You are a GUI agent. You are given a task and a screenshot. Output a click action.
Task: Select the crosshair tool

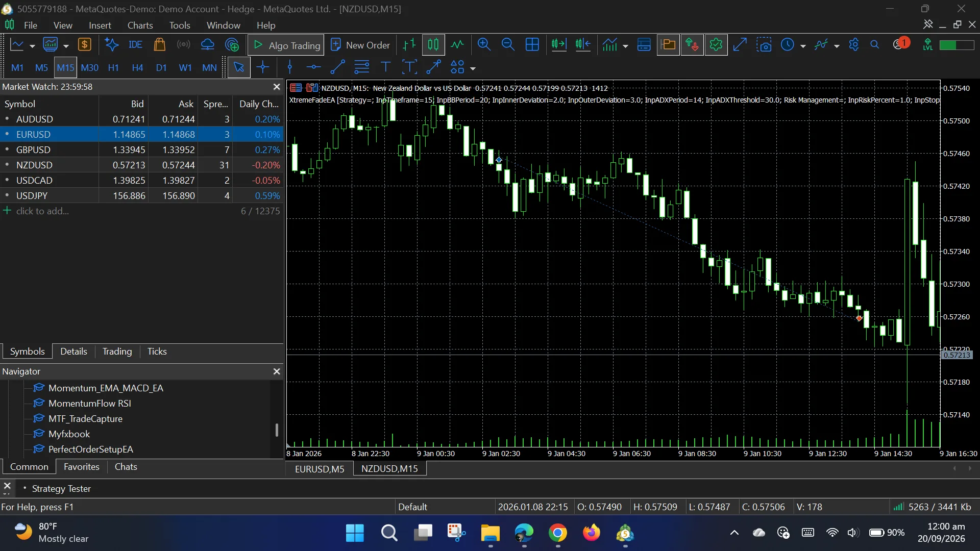pos(263,67)
